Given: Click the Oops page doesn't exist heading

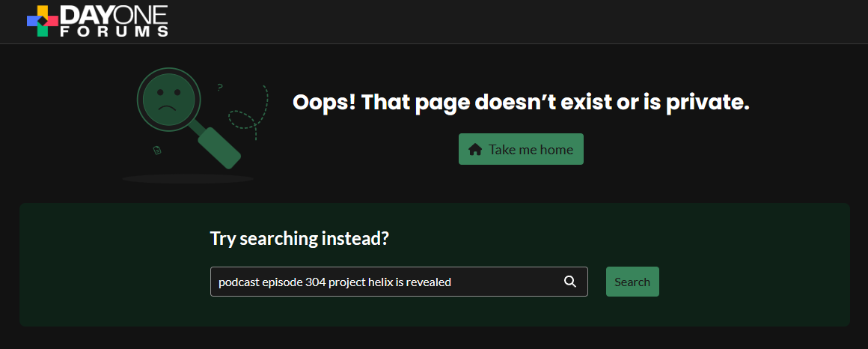Looking at the screenshot, I should [521, 103].
